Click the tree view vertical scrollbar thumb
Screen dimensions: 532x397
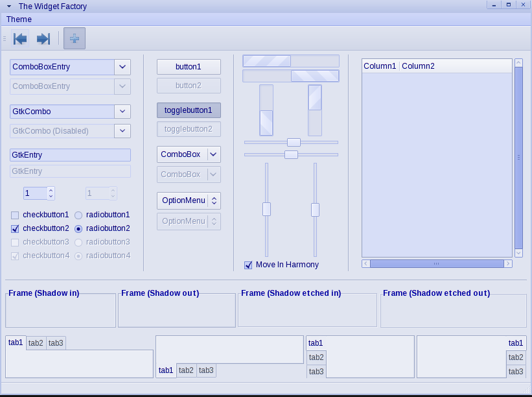(518, 158)
